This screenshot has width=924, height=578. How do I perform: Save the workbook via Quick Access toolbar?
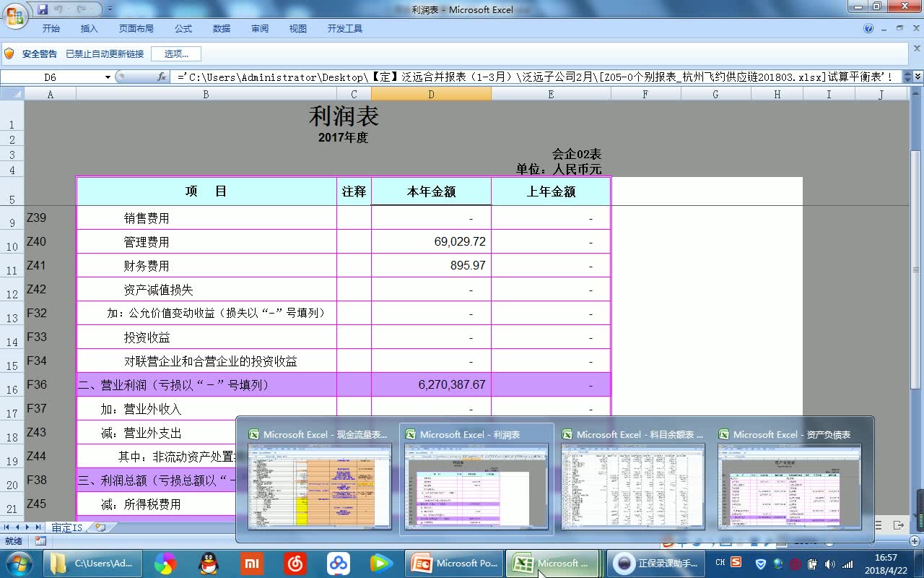[43, 8]
